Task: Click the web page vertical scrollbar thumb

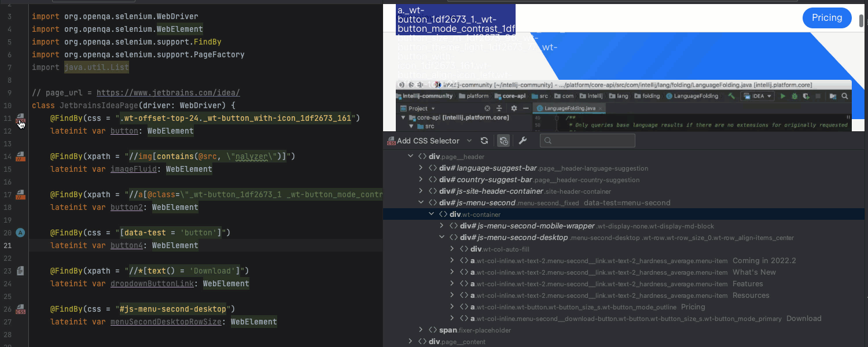Action: coord(861,21)
